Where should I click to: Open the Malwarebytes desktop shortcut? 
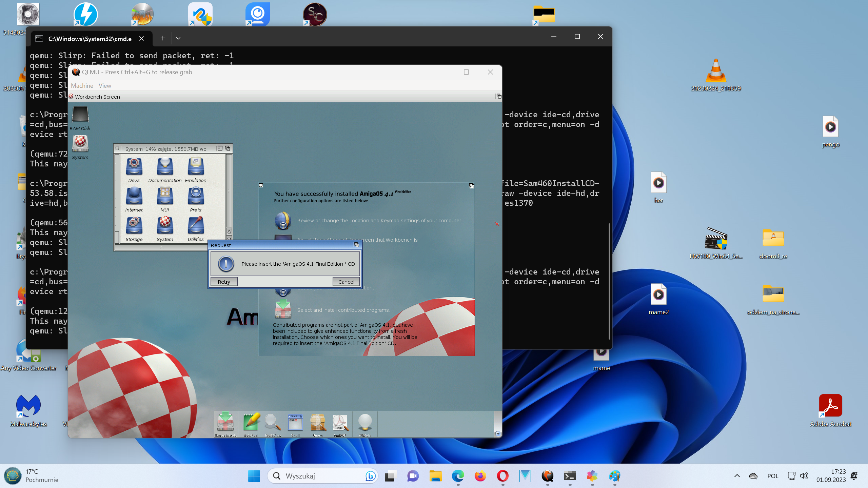[28, 410]
